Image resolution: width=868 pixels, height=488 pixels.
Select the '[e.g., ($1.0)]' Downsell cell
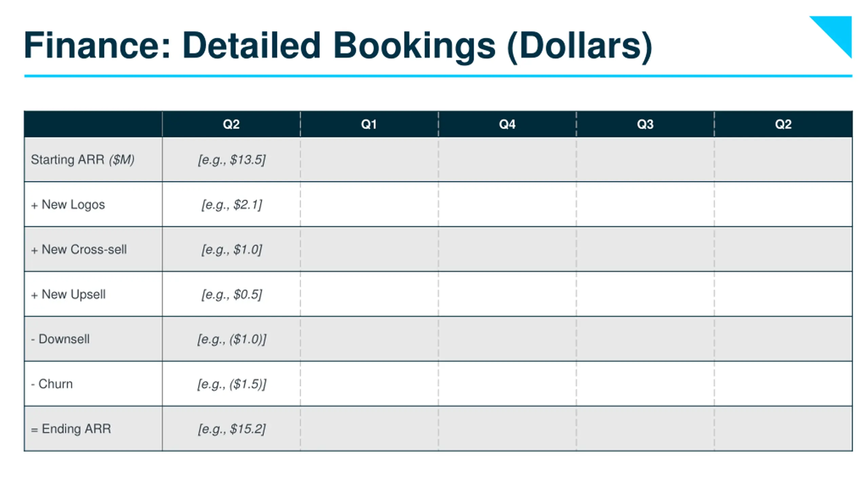pyautogui.click(x=232, y=339)
